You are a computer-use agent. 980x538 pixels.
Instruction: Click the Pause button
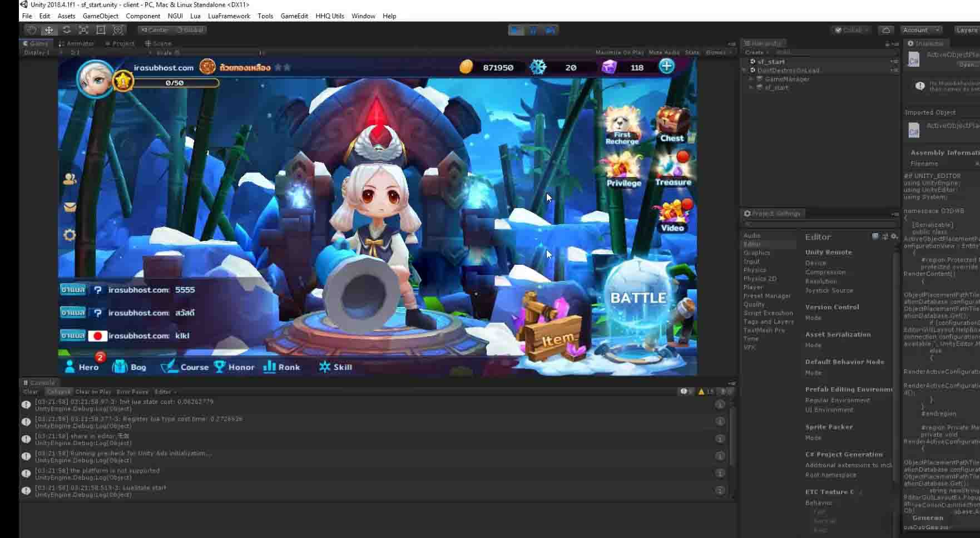(533, 30)
